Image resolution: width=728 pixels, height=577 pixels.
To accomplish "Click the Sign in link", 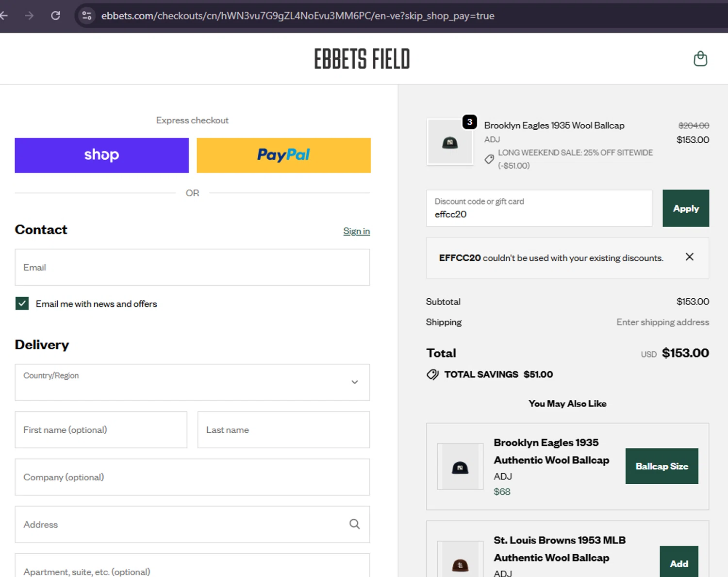I will pyautogui.click(x=357, y=231).
